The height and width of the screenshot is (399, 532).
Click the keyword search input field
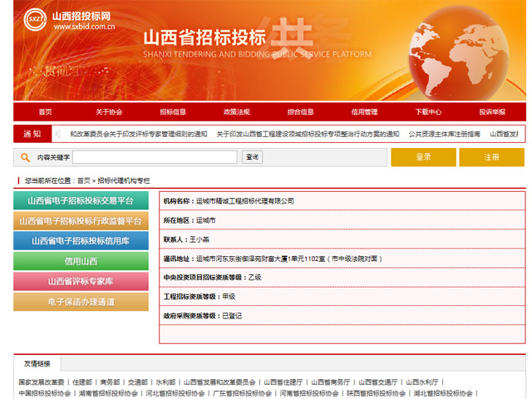(x=155, y=157)
